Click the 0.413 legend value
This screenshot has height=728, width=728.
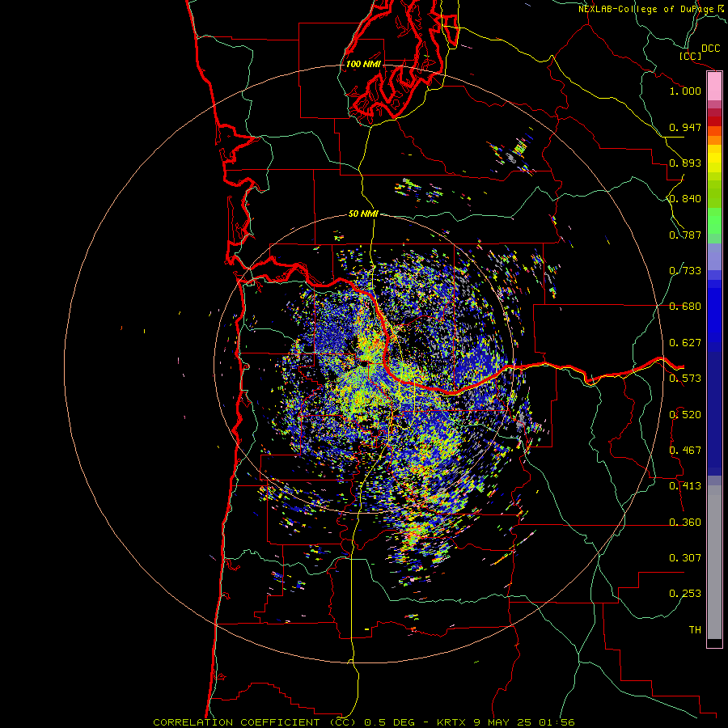[685, 486]
